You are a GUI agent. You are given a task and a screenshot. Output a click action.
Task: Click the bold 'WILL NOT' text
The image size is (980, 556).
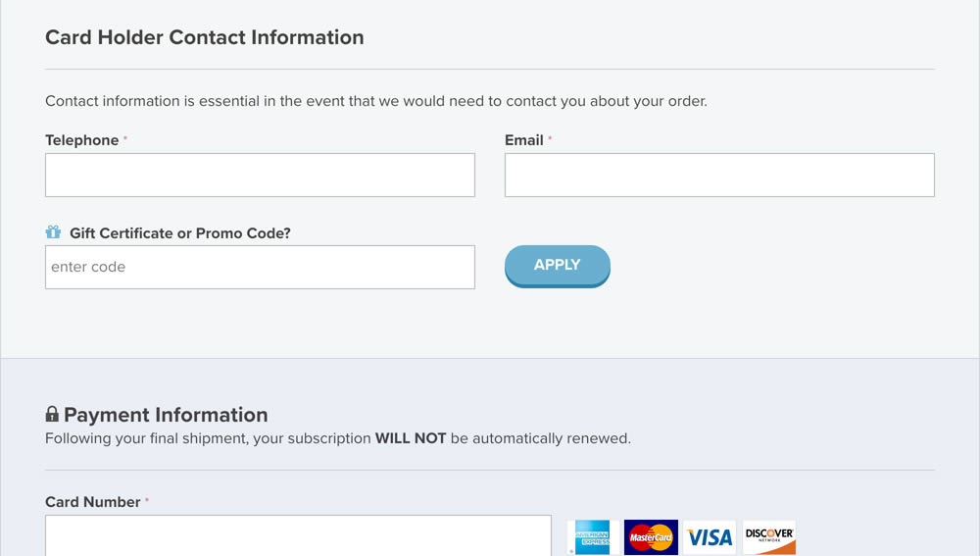[x=411, y=438]
